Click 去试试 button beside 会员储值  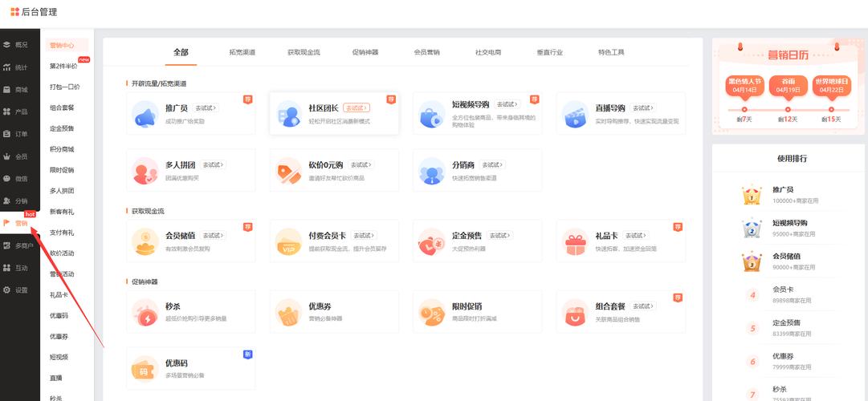pos(214,236)
